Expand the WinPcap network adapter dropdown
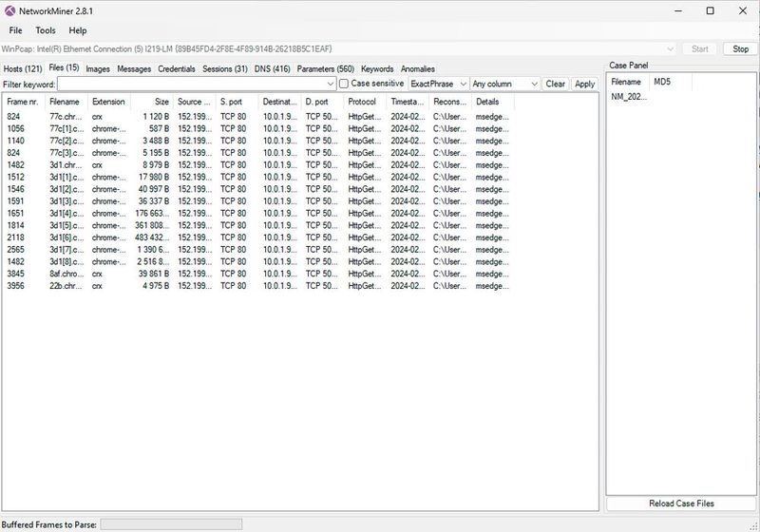 tap(671, 49)
